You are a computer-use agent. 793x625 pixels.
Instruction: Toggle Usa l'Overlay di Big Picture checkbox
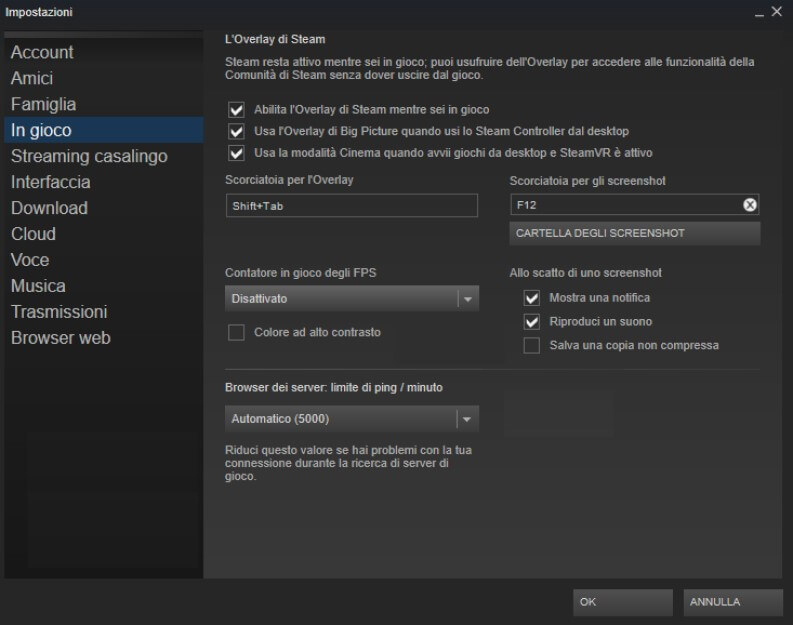(x=236, y=131)
